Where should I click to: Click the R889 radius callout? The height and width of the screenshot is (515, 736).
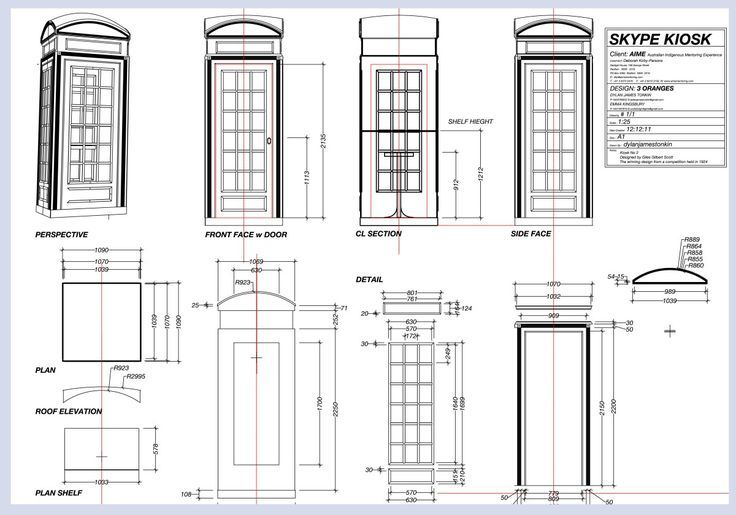point(693,240)
